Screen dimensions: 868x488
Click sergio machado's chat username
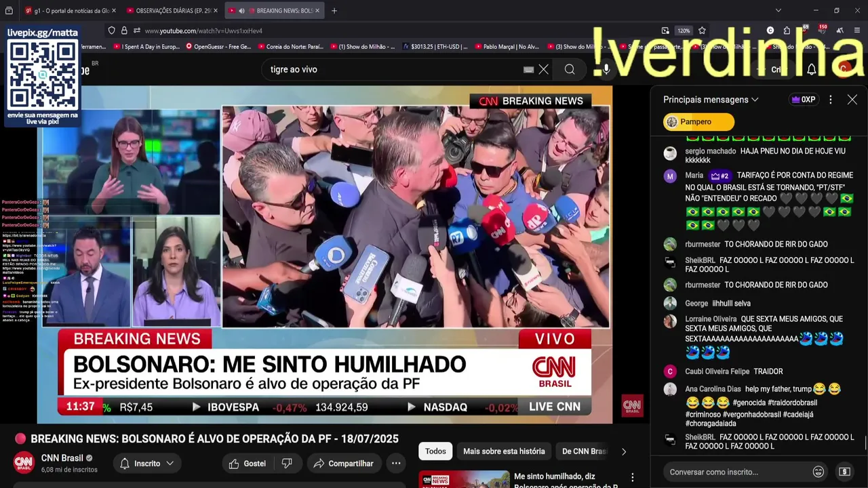coord(710,151)
